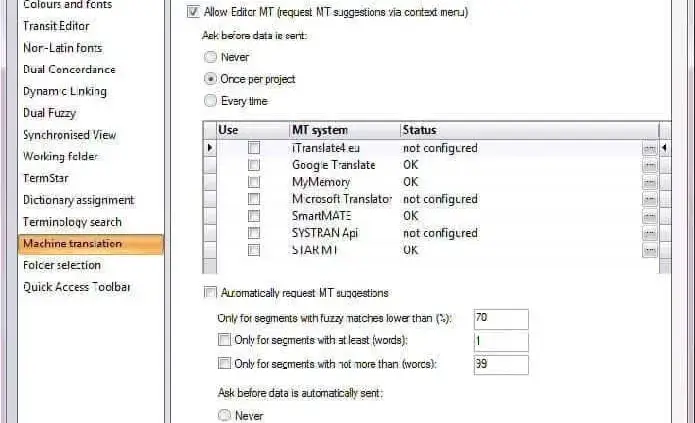Open Google Translate settings ellipsis button
This screenshot has height=423, width=695.
click(x=649, y=165)
